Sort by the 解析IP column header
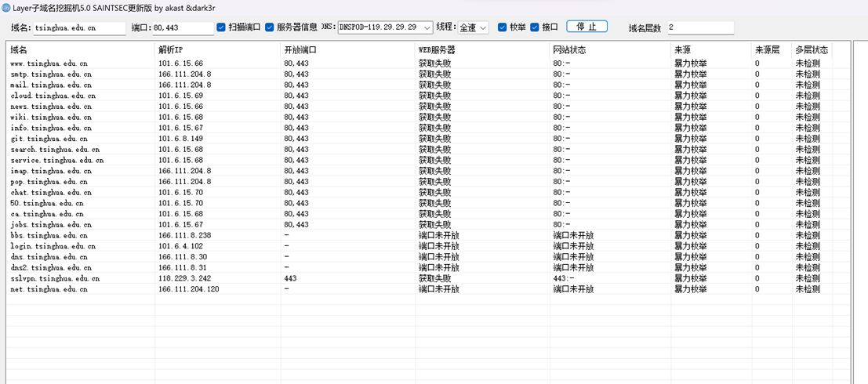The height and width of the screenshot is (384, 868). point(218,50)
